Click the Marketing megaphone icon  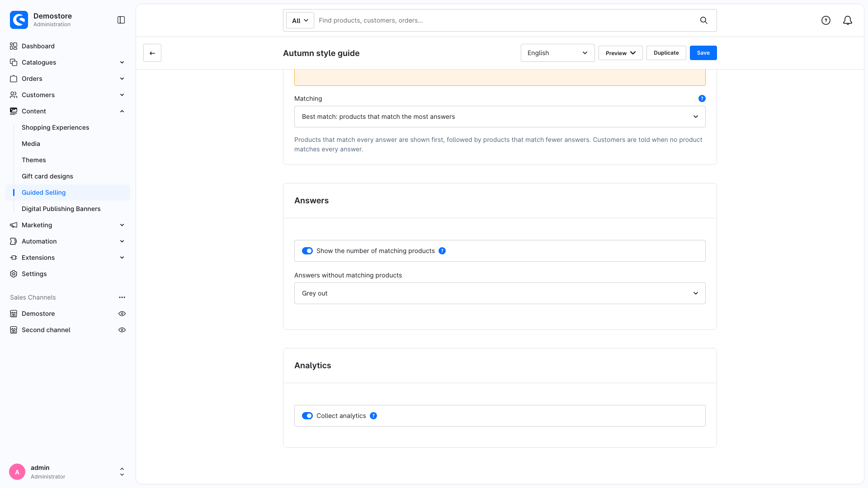(x=14, y=225)
